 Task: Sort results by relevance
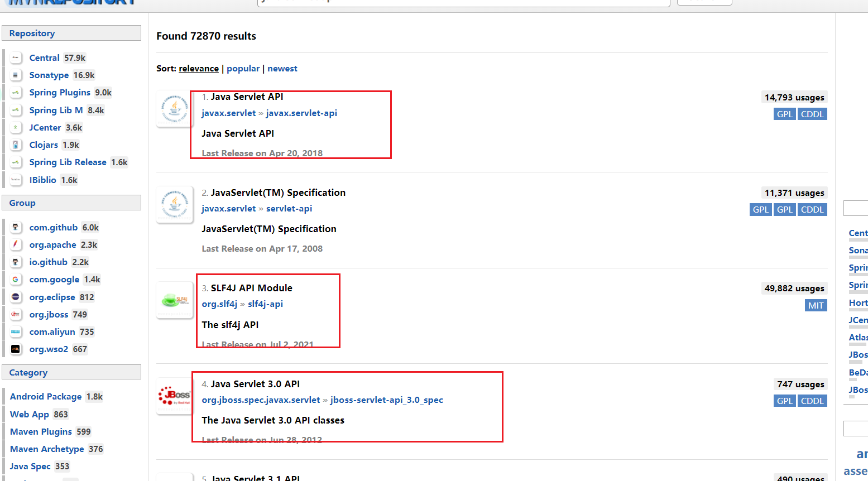point(199,69)
